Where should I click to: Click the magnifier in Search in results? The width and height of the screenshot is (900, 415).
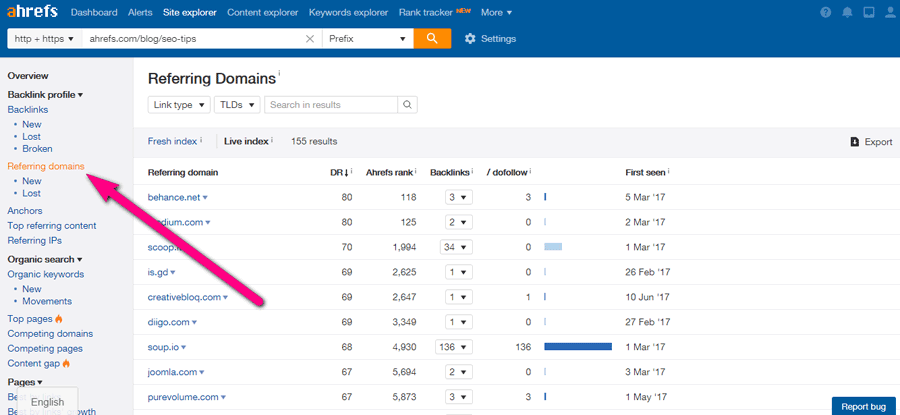coord(408,104)
